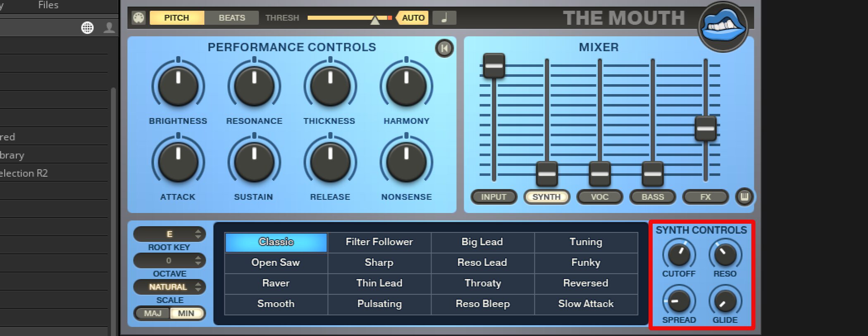Click the Octave value field
Viewport: 868px width, 336px height.
click(x=169, y=260)
